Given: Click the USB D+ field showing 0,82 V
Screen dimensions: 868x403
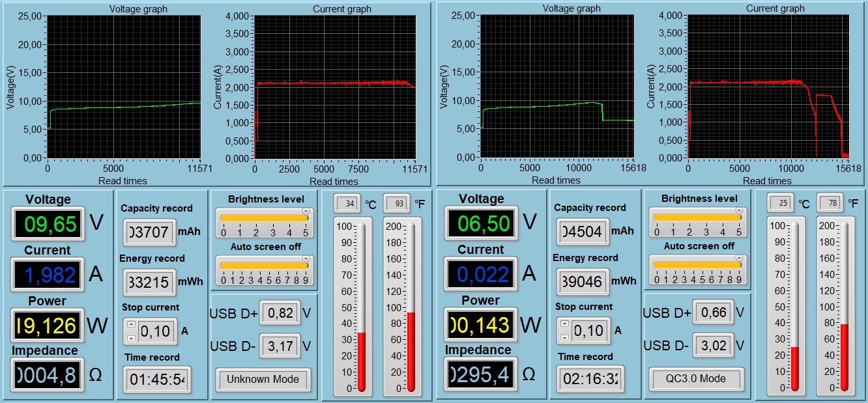Looking at the screenshot, I should coord(280,313).
